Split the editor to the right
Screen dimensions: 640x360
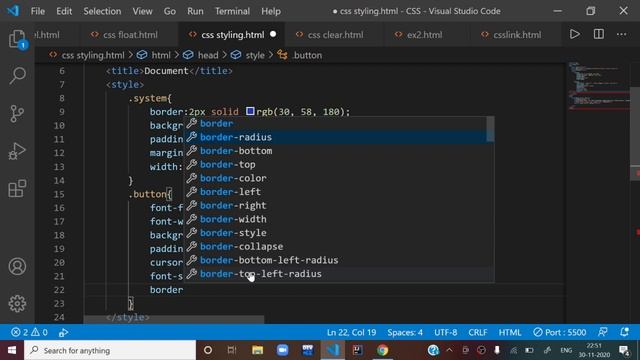click(x=599, y=34)
